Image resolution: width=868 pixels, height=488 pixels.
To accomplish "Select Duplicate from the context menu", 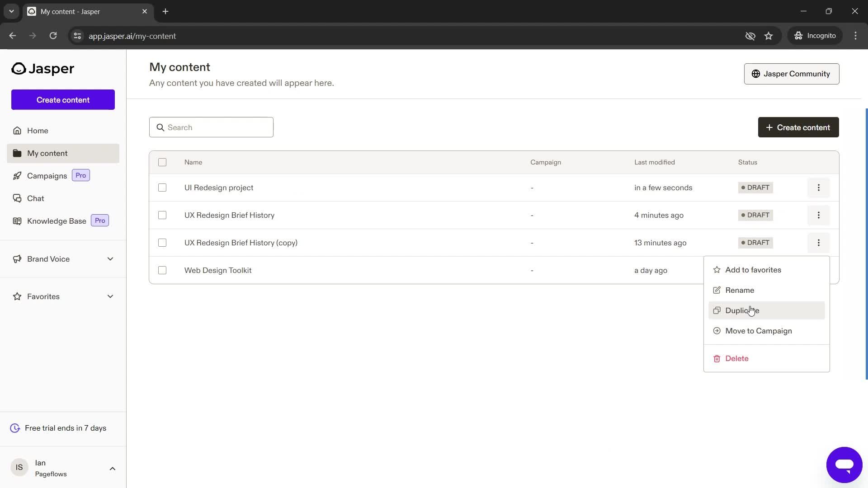I will [x=743, y=310].
